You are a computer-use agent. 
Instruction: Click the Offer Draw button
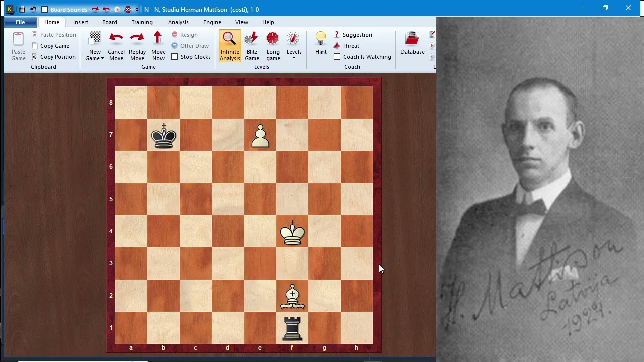pos(190,46)
